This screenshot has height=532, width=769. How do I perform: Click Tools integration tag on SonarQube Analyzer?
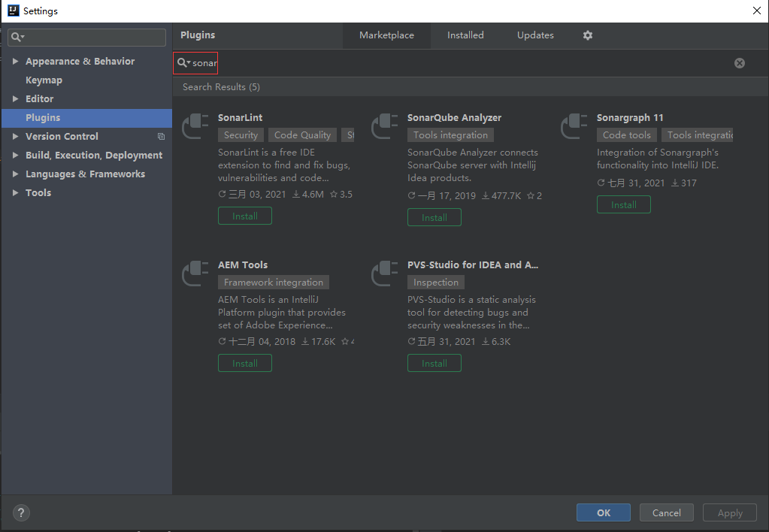tap(450, 135)
